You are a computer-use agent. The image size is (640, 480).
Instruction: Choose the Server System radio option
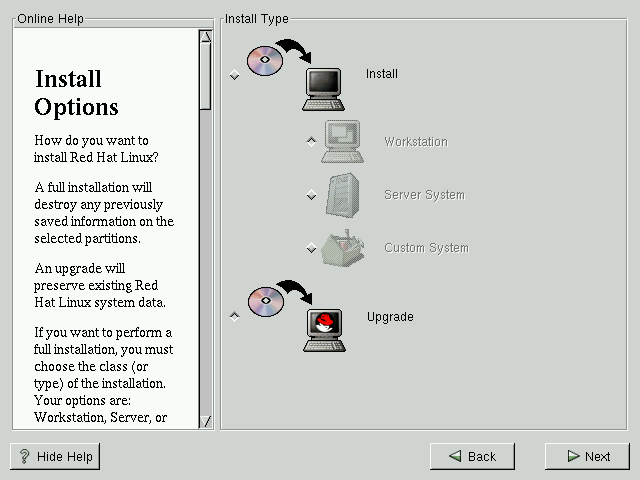311,195
